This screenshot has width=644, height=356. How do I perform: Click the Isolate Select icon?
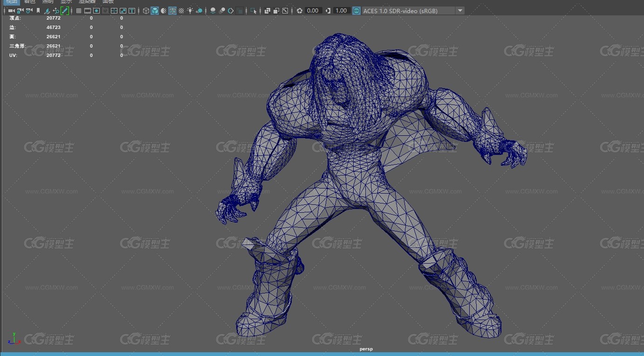253,11
